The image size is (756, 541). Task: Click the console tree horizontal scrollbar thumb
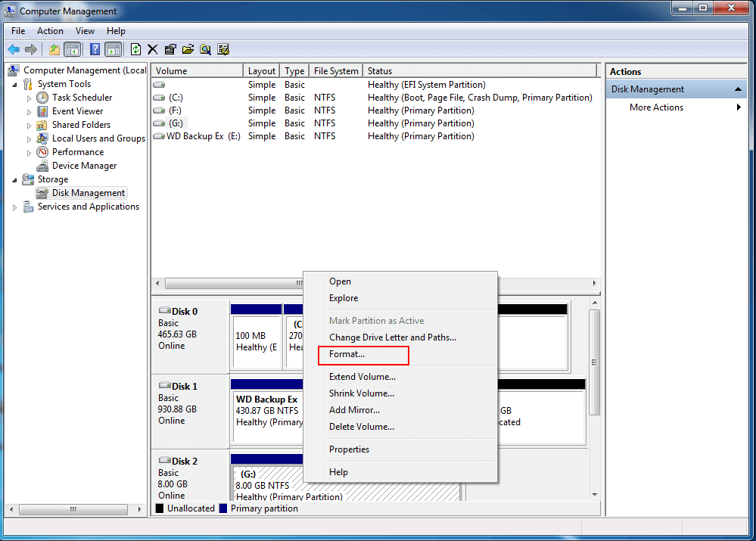(x=73, y=509)
